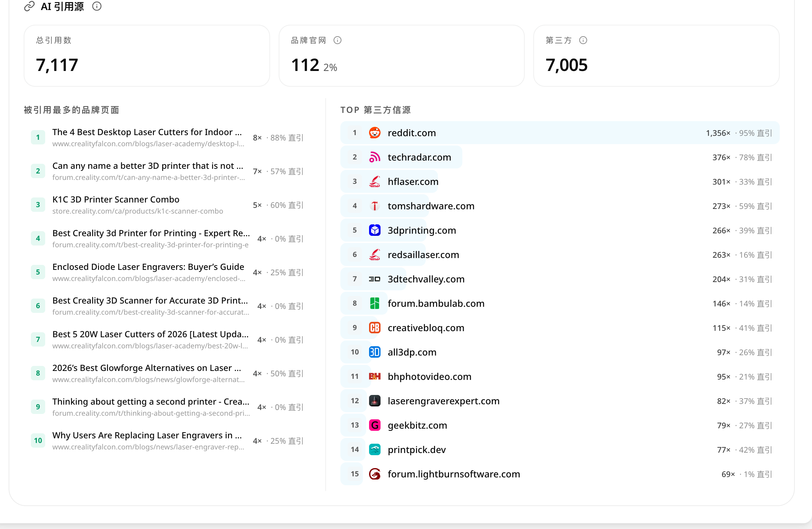Open 'Thinking about getting a second printer' thread
812x529 pixels.
pos(151,402)
